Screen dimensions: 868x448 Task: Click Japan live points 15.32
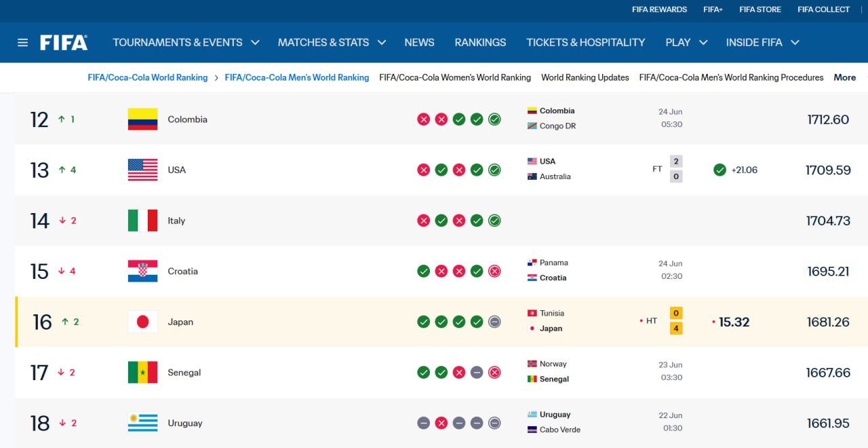734,322
